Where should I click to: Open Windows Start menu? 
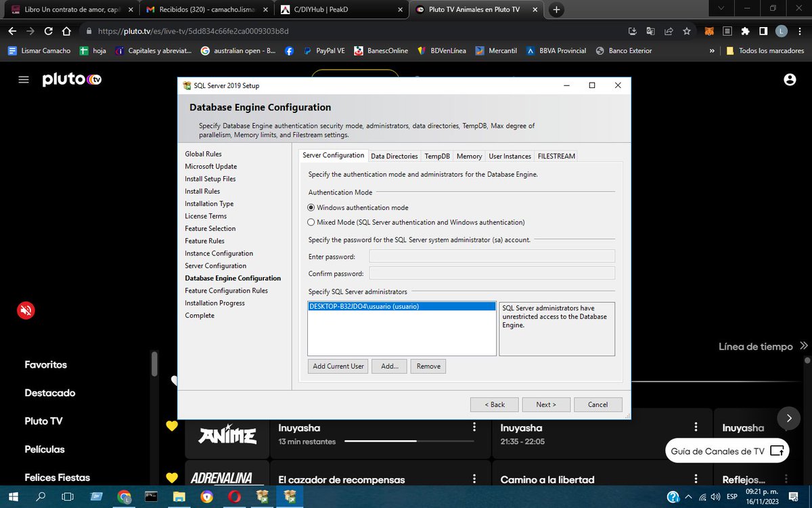13,496
